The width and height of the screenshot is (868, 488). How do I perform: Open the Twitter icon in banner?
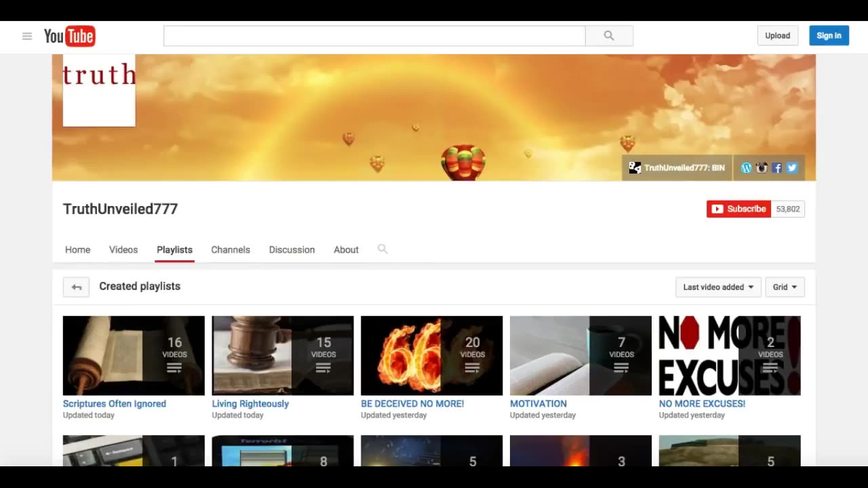pyautogui.click(x=792, y=168)
